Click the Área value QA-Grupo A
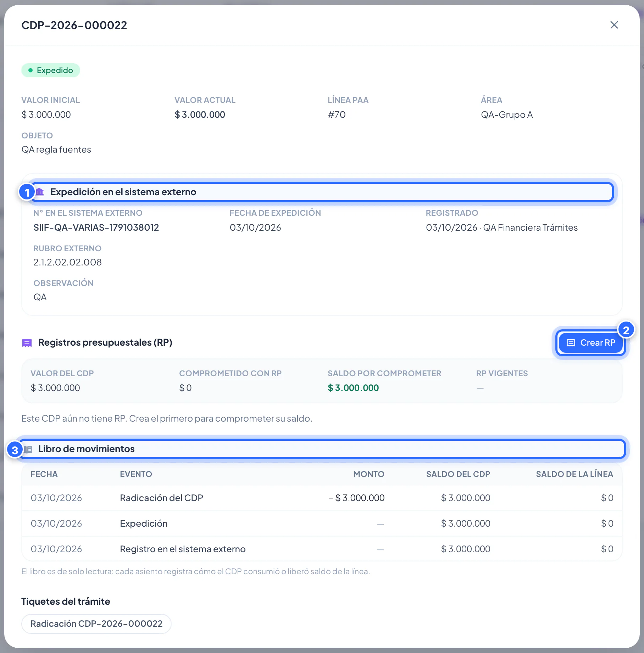The width and height of the screenshot is (644, 653). pos(507,115)
